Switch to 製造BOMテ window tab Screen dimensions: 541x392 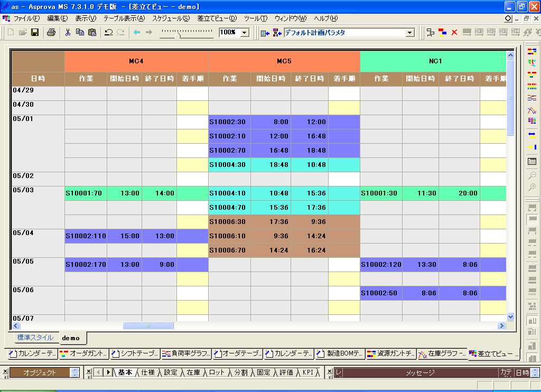[340, 353]
